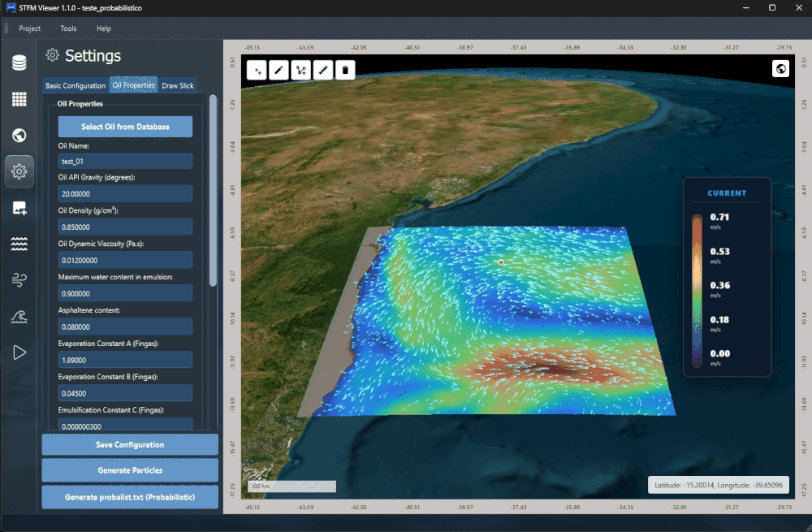
Task: Select the second pencil edit tool
Action: [323, 70]
